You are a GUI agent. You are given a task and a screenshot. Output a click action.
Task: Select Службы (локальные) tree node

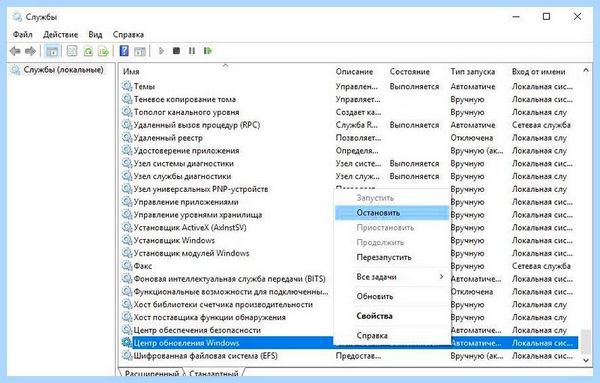(x=63, y=70)
